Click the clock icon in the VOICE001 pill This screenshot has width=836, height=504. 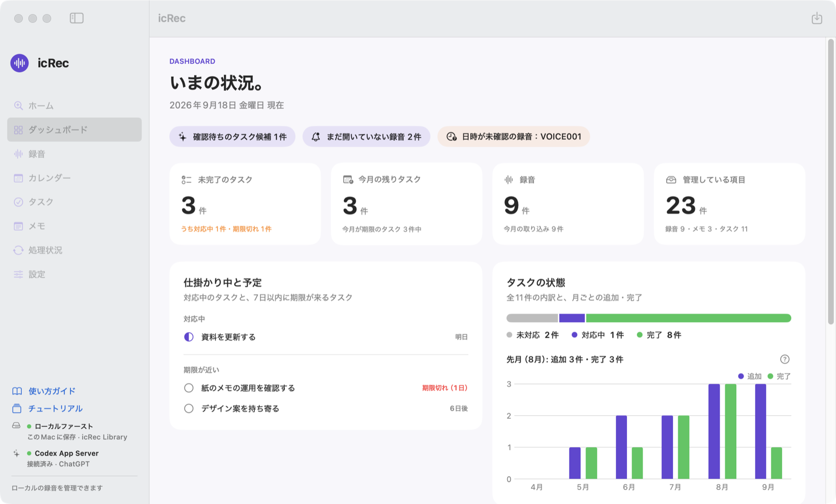click(451, 137)
